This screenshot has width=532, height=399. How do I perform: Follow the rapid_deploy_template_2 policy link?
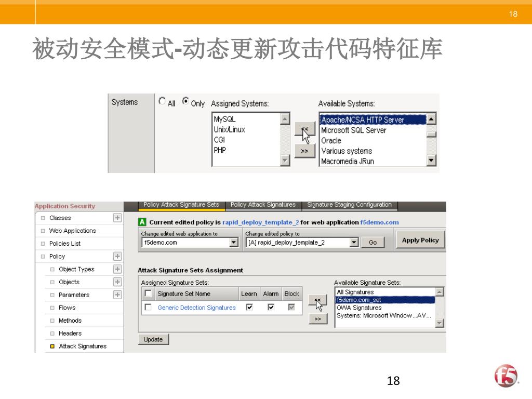(261, 222)
